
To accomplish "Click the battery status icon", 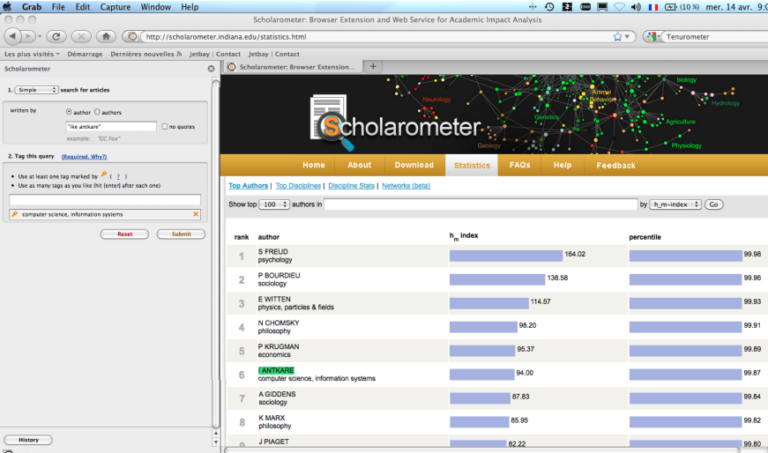I will click(670, 7).
